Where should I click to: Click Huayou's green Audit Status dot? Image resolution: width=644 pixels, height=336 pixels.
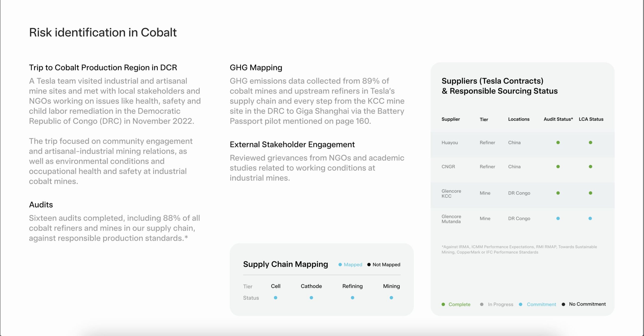coord(558,142)
